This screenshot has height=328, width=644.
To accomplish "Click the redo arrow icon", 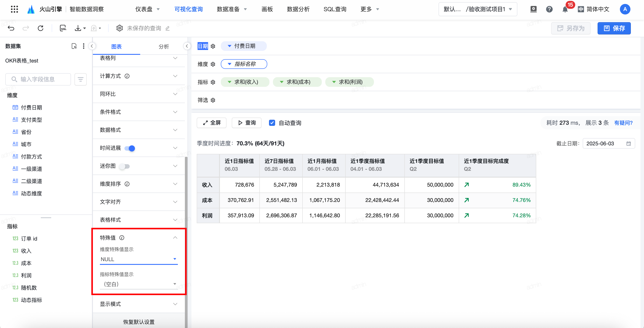I will click(26, 28).
